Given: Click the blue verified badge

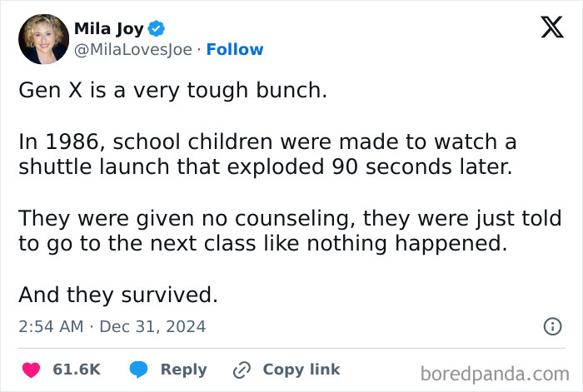Looking at the screenshot, I should pos(156,29).
